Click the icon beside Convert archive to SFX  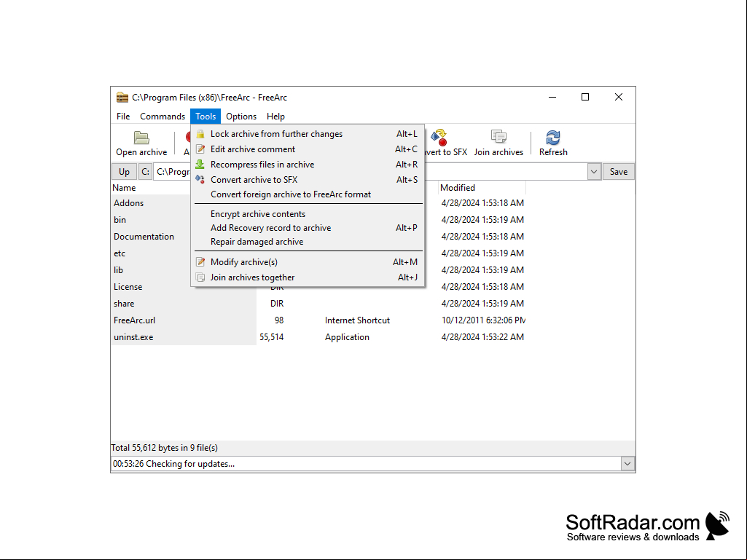point(200,180)
